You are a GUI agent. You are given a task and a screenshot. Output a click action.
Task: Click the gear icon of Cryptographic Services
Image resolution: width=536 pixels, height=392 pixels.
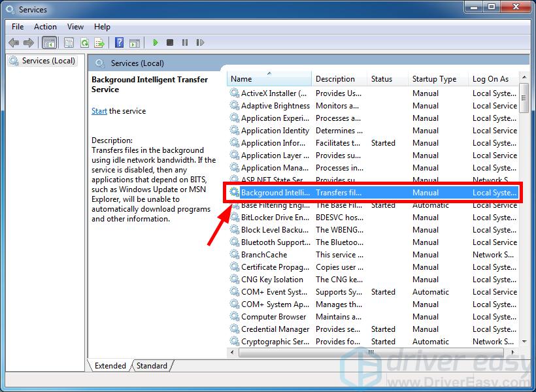(x=234, y=341)
